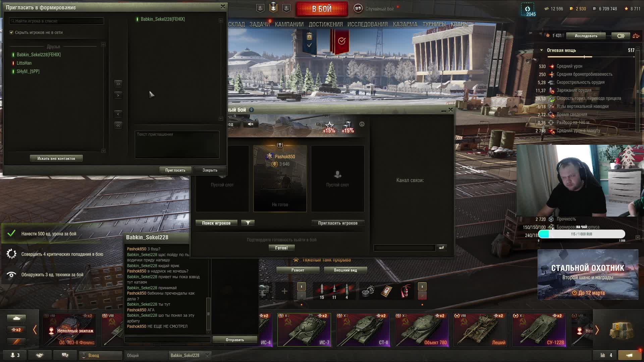
Task: Click the remove single player arrow button
Action: coord(118,114)
